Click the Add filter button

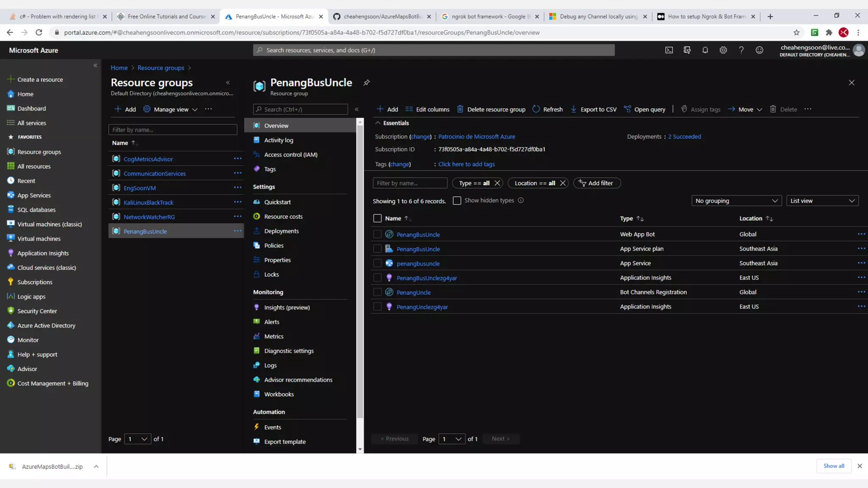(x=596, y=183)
